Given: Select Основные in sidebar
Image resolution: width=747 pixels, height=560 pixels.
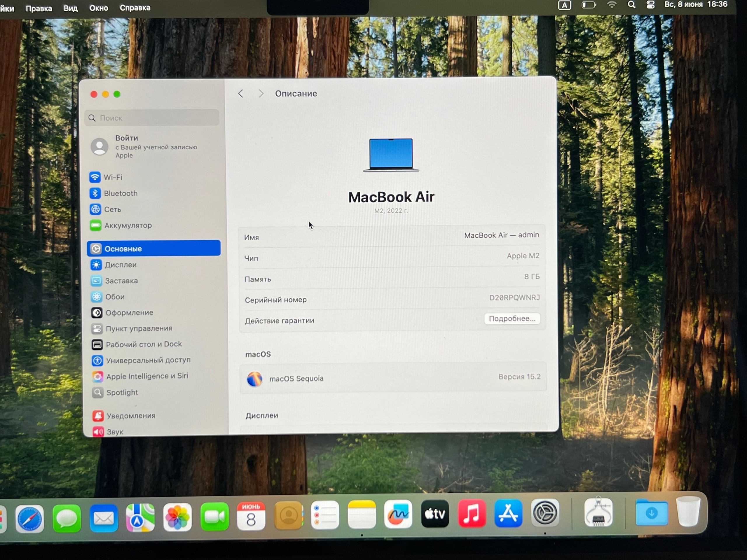Looking at the screenshot, I should pos(154,249).
